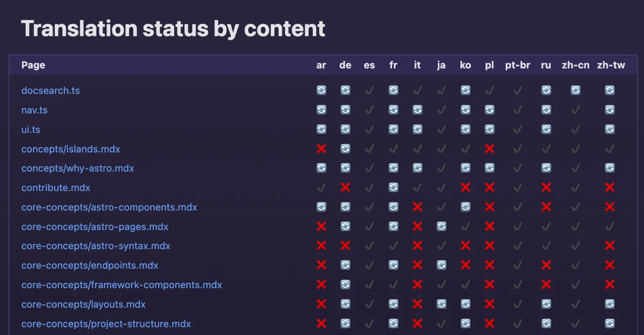Click the 'Page' column header
The height and width of the screenshot is (335, 644).
[33, 65]
